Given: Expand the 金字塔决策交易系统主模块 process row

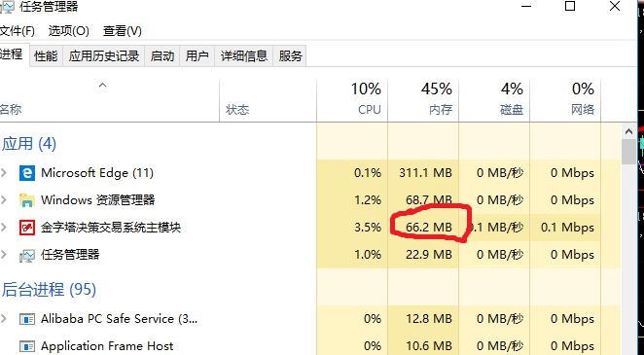Looking at the screenshot, I should (4, 227).
